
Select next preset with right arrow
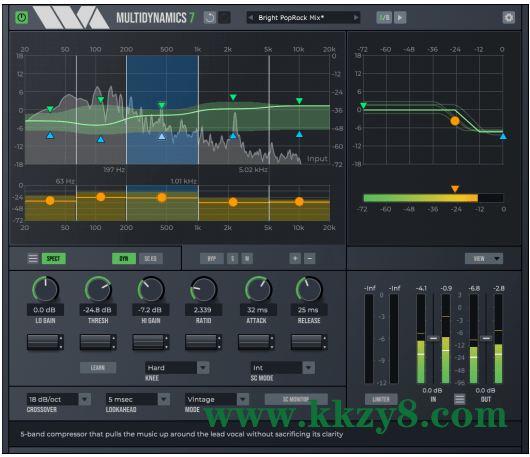[x=356, y=18]
